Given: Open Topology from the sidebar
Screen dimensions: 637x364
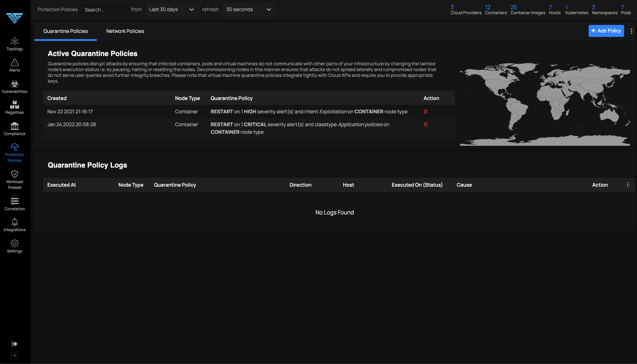Looking at the screenshot, I should [14, 44].
